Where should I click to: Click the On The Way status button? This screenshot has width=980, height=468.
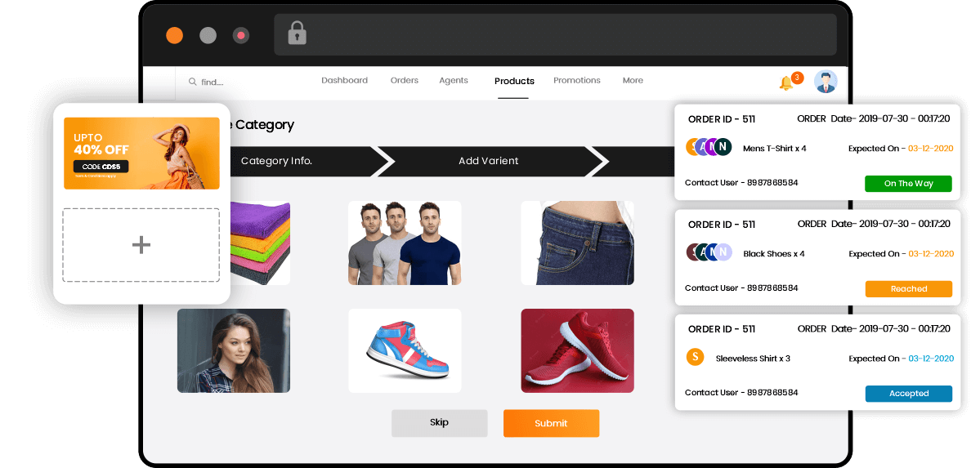point(908,184)
